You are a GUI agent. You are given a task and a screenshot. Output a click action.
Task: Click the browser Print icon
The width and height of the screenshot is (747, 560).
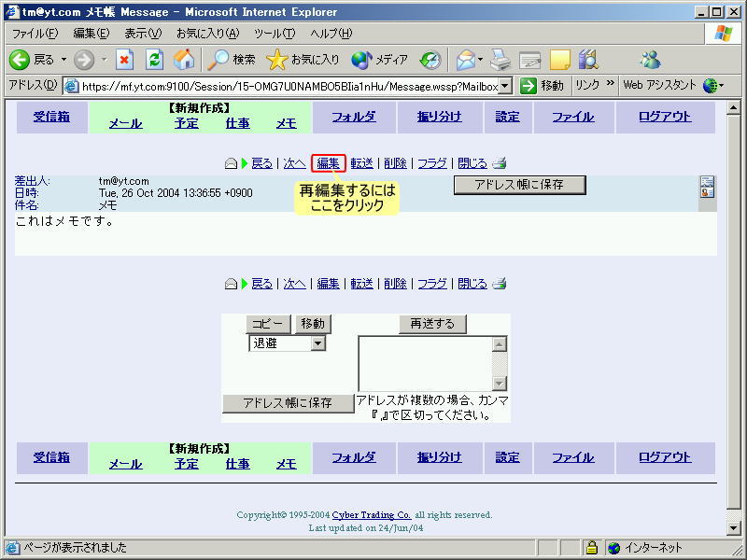[500, 60]
